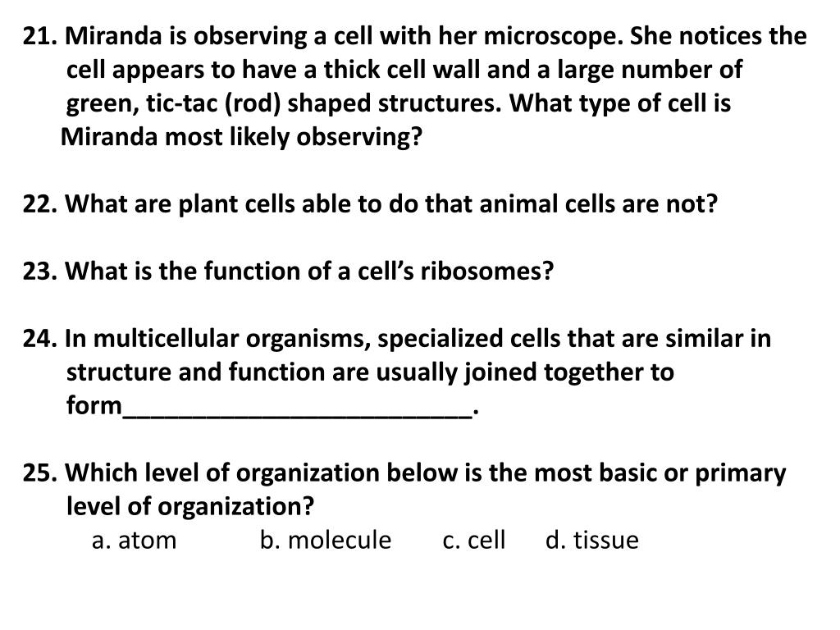Select answer choice b. molecule
The image size is (840, 630).
coord(326,540)
